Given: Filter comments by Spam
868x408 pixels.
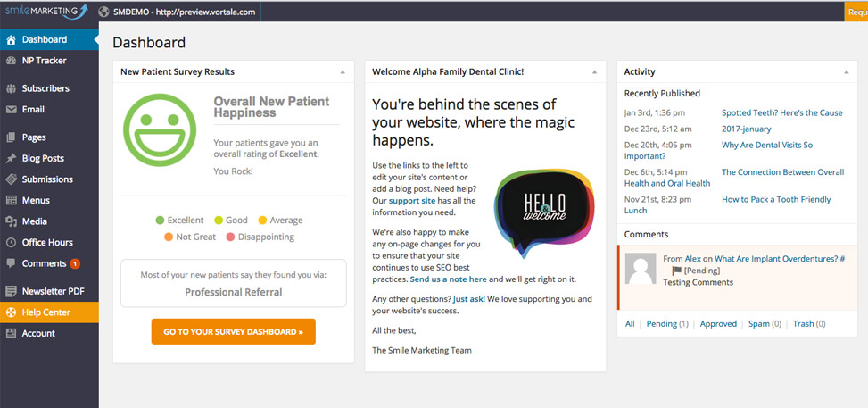Looking at the screenshot, I should pyautogui.click(x=759, y=324).
